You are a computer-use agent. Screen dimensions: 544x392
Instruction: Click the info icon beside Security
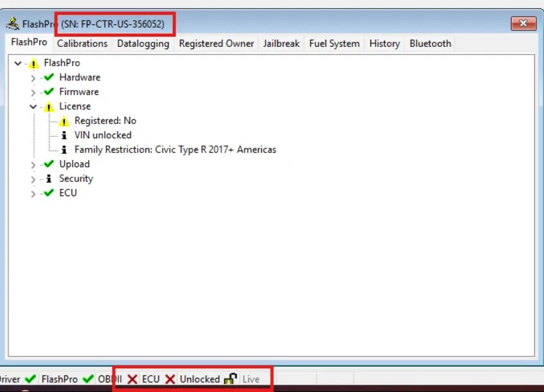(49, 179)
